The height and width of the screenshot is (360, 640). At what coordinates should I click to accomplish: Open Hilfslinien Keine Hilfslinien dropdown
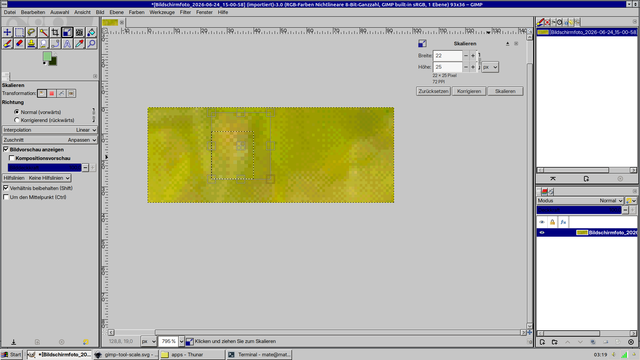tap(37, 178)
